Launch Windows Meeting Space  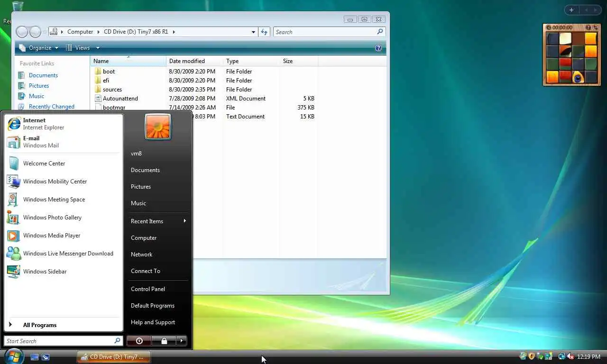point(64,200)
